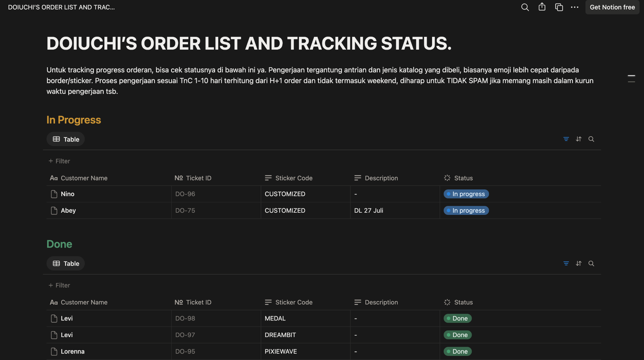Click Customer Name column header in Done table
This screenshot has width=644, height=360.
109,302
